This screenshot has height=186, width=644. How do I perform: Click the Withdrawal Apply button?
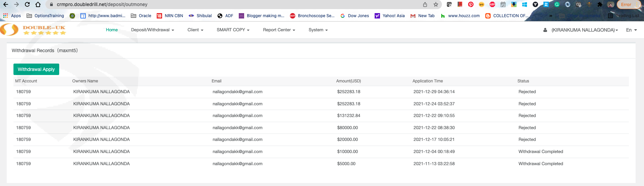(36, 69)
